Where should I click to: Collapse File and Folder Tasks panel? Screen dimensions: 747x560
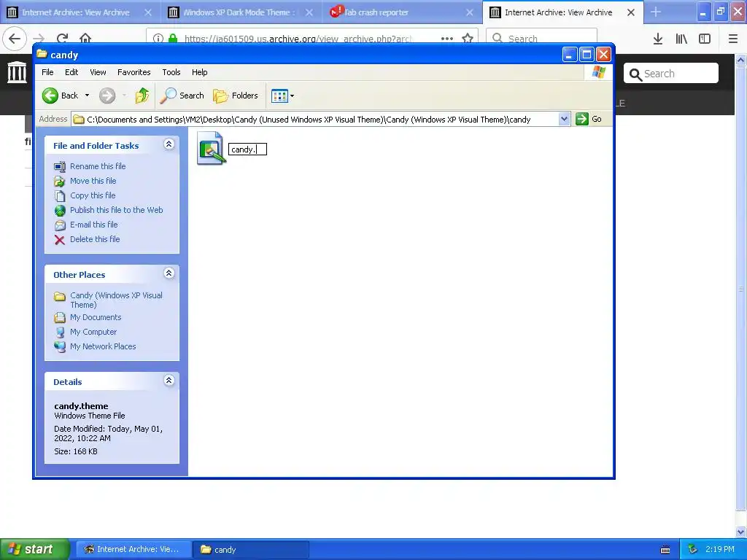(169, 144)
